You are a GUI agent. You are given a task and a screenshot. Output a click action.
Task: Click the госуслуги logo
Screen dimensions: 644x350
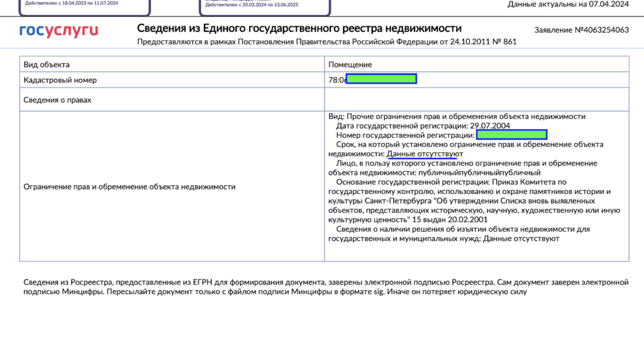pos(58,30)
